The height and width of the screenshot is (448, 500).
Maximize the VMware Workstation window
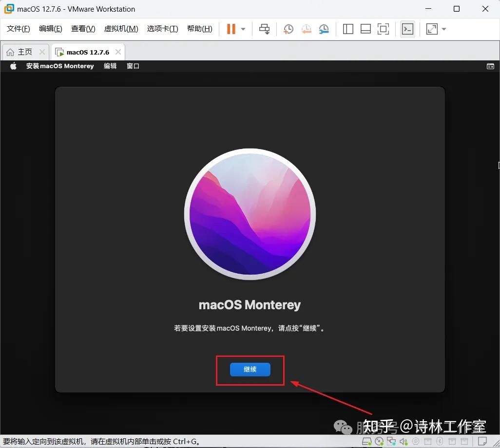point(457,9)
